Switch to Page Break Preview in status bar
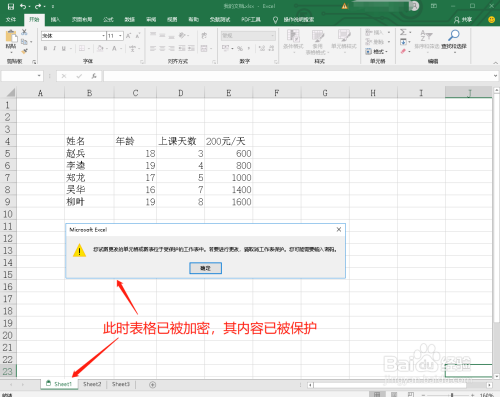500x397 pixels. coord(411,395)
